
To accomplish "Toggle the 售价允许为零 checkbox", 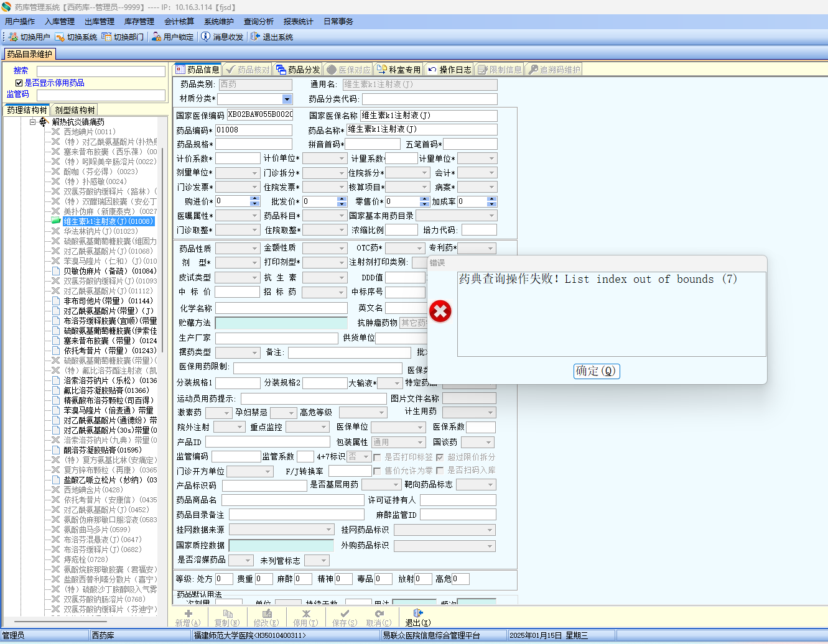I will (377, 471).
